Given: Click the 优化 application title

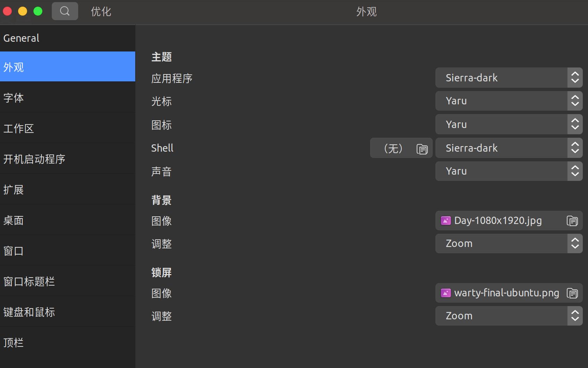Looking at the screenshot, I should click(101, 11).
